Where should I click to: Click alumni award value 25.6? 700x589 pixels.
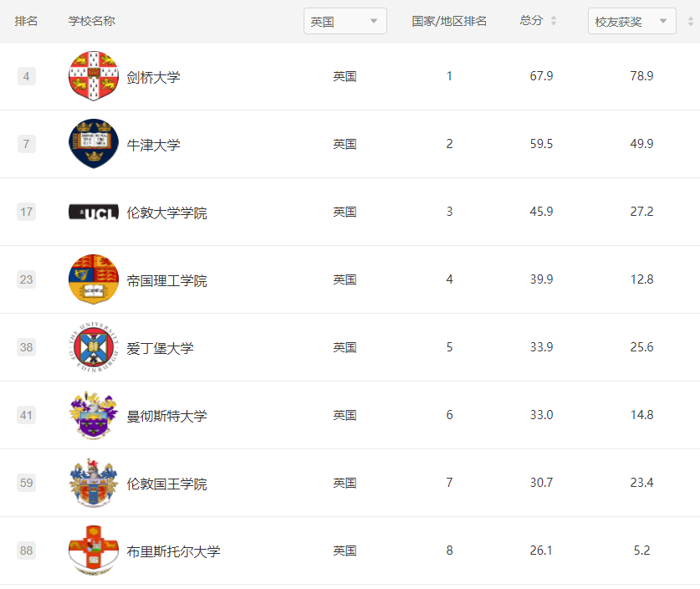(642, 348)
